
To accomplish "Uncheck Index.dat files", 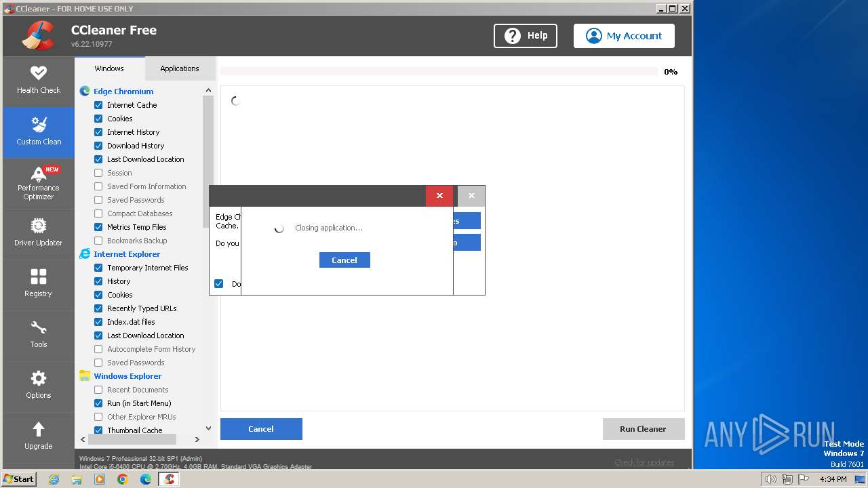I will 98,322.
